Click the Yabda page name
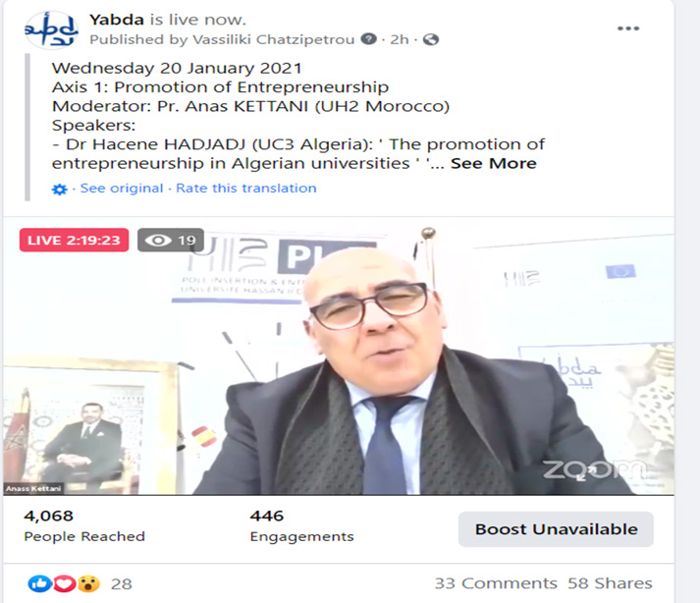Viewport: 700px width, 603px height. coord(117,20)
